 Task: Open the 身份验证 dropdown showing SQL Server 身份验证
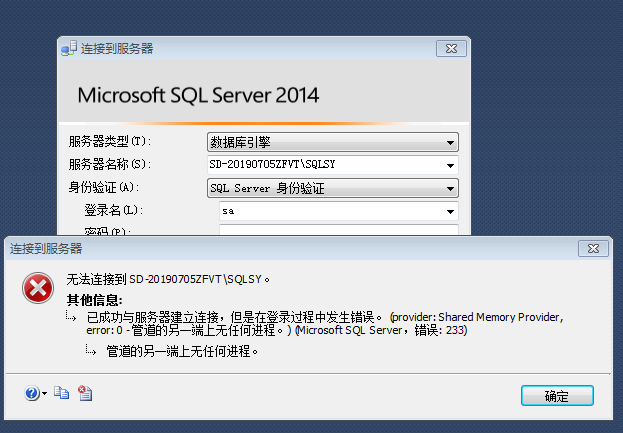333,188
